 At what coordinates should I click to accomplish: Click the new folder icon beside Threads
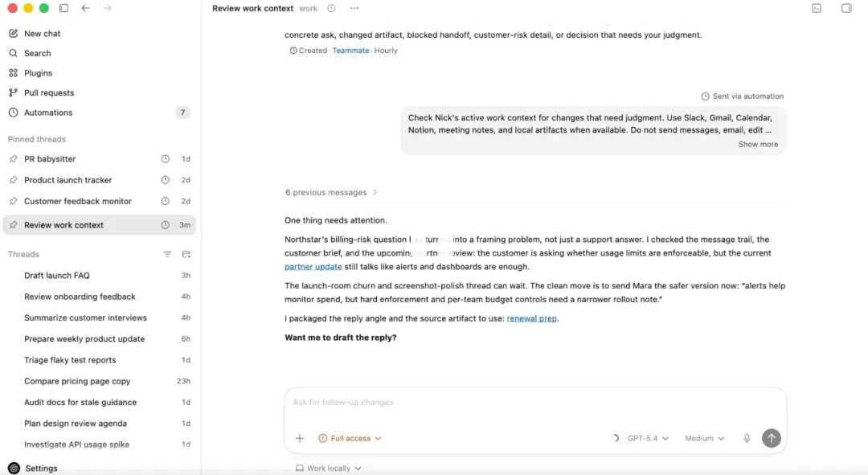click(x=186, y=254)
